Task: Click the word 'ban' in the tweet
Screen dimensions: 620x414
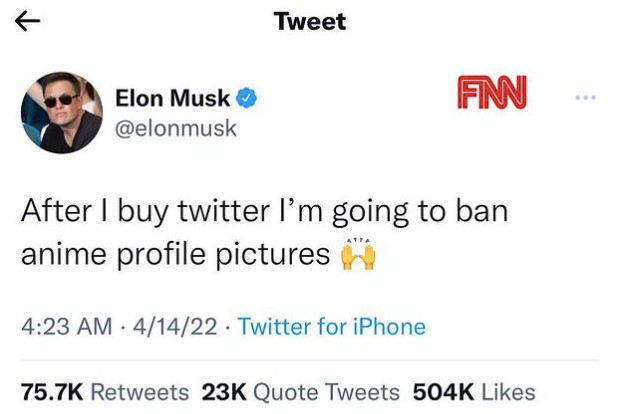Action: pyautogui.click(x=483, y=212)
